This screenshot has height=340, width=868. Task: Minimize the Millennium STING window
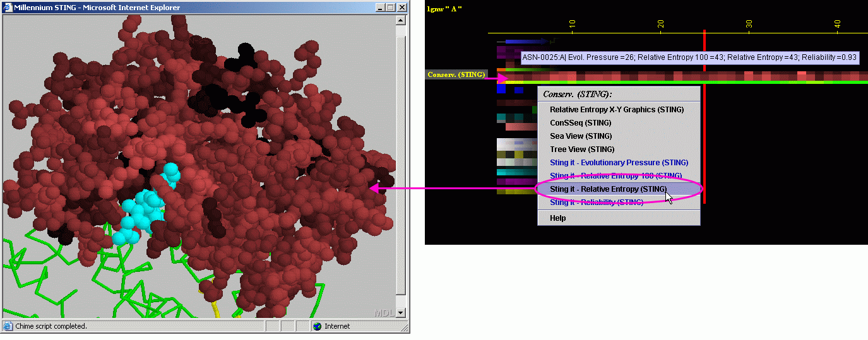[380, 8]
